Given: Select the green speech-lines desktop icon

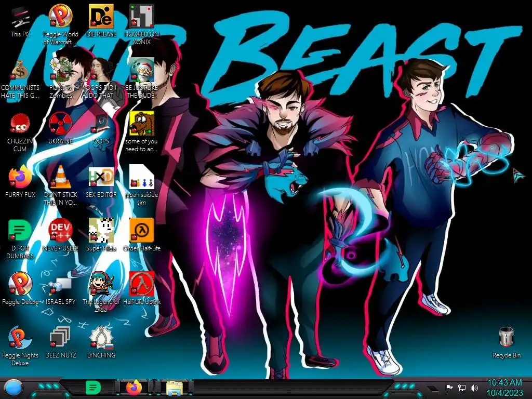Looking at the screenshot, I should [x=20, y=231].
